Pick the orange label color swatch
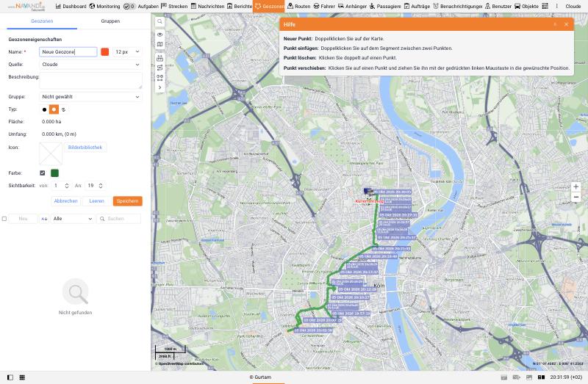 coord(105,51)
